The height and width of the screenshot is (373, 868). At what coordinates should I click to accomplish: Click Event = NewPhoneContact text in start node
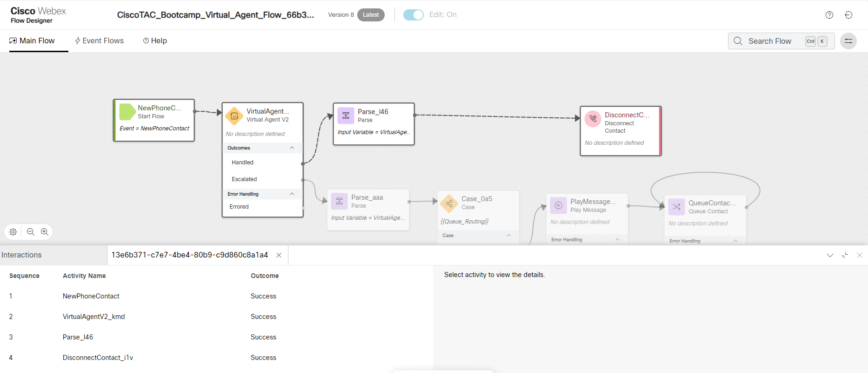pyautogui.click(x=154, y=129)
